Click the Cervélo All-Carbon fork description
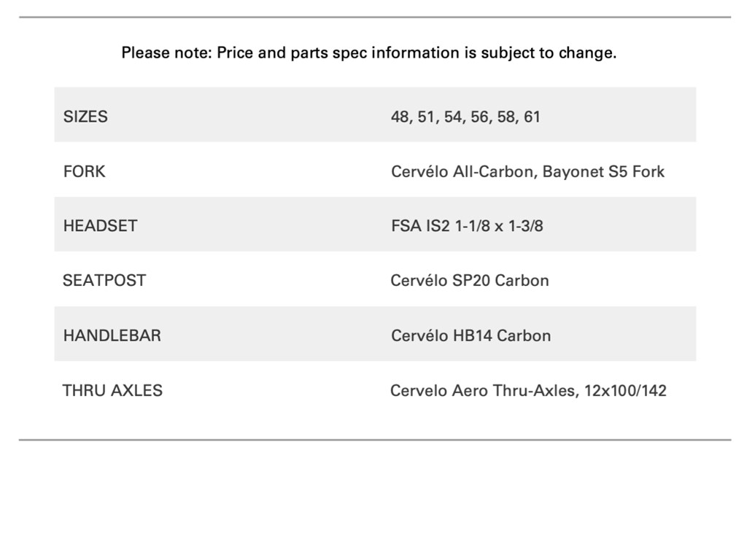The width and height of the screenshot is (747, 560). pos(527,171)
